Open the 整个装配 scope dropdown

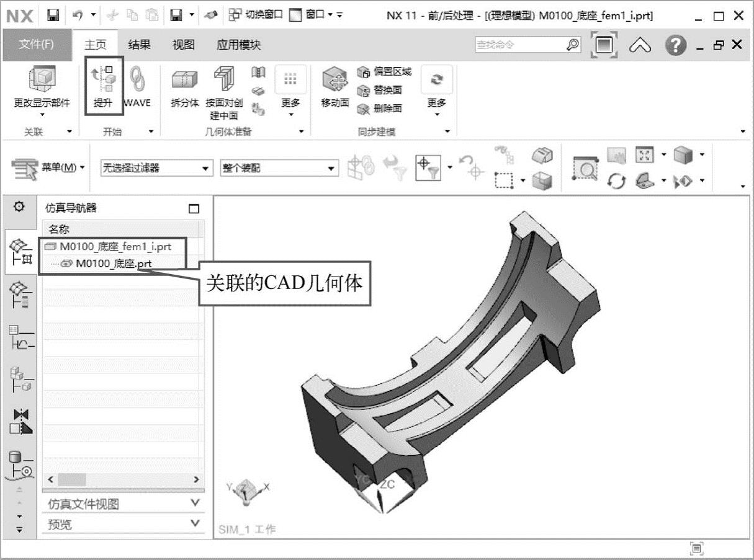tap(279, 168)
